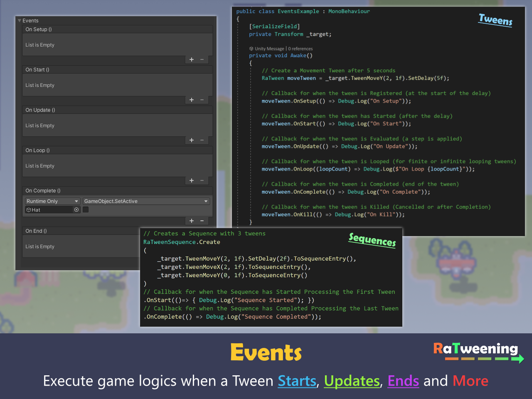The height and width of the screenshot is (399, 532).
Task: Add new entry to On Update event
Action: 192,140
